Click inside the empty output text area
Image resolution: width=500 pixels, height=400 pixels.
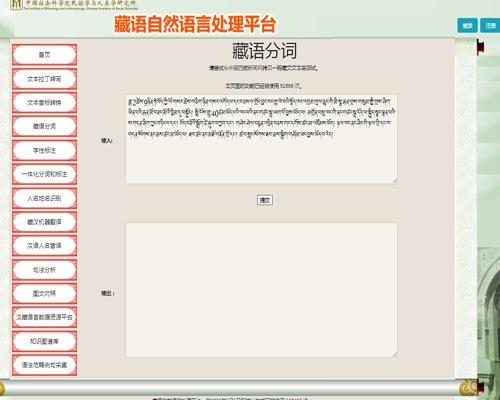(x=261, y=290)
